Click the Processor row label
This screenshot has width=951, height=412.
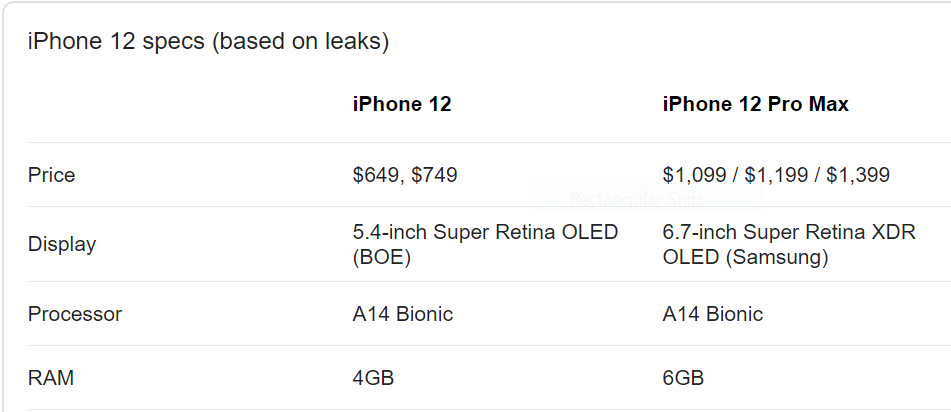pyautogui.click(x=75, y=314)
